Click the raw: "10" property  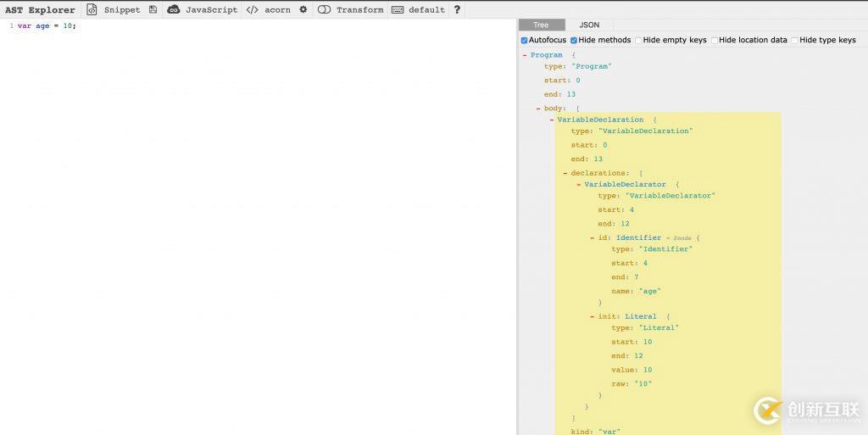(x=632, y=384)
